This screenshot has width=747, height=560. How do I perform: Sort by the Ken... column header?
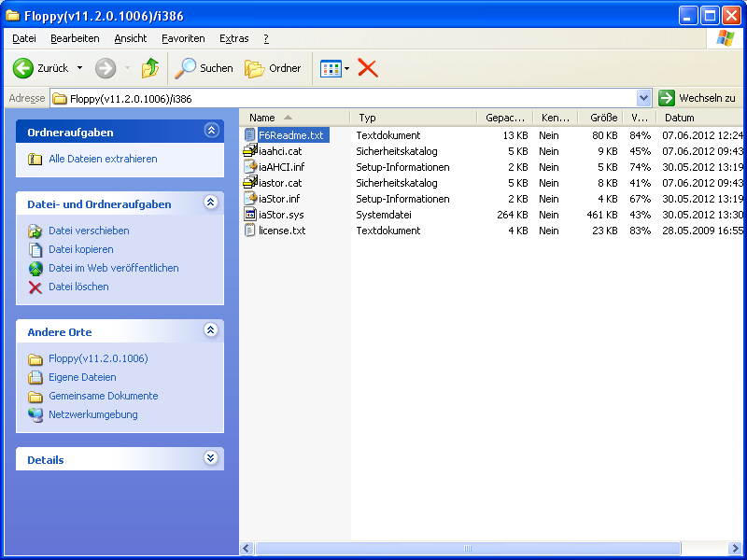point(555,118)
